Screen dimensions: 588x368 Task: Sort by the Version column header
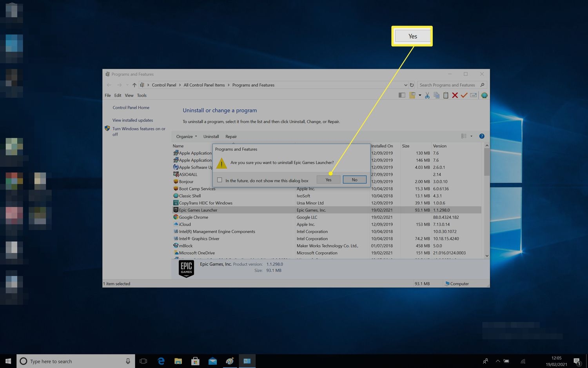[440, 146]
